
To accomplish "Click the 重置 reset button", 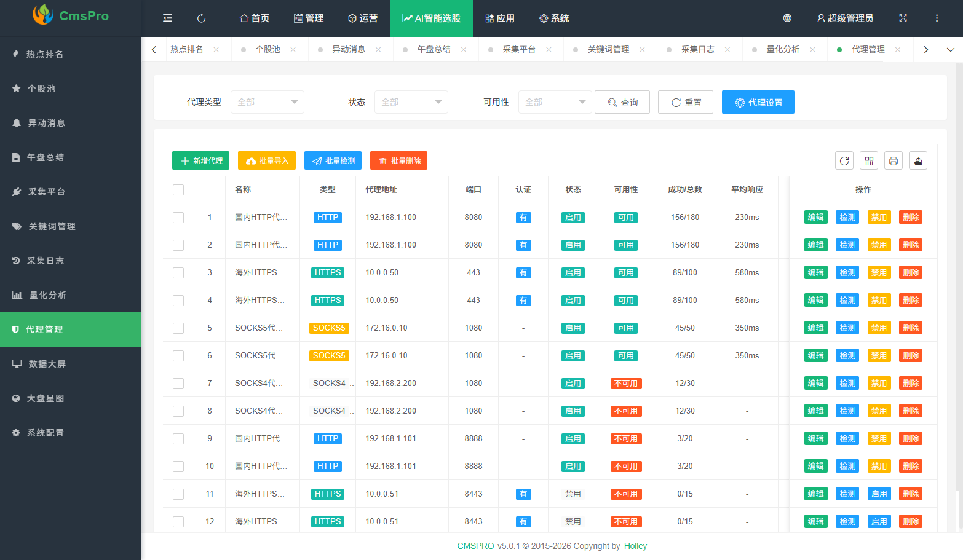I will [686, 102].
